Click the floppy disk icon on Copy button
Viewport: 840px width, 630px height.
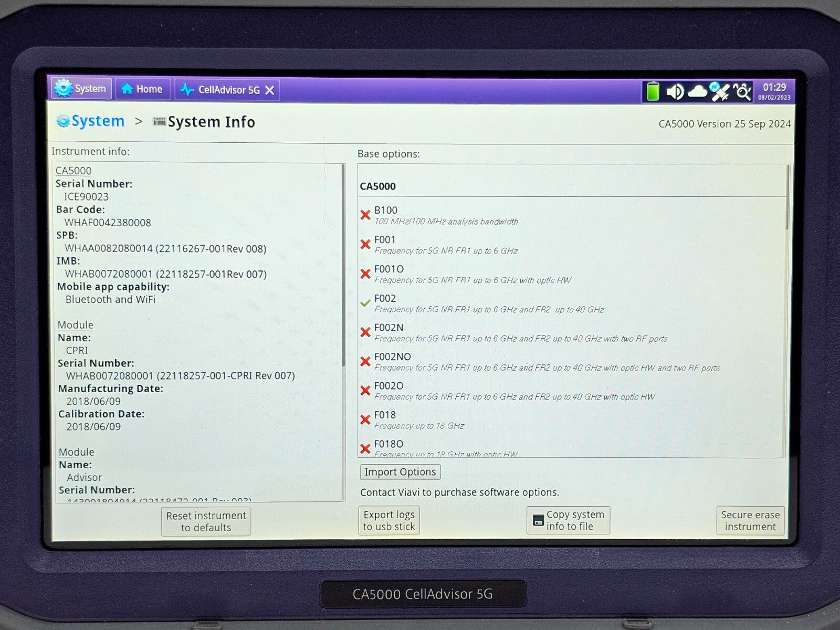(538, 520)
